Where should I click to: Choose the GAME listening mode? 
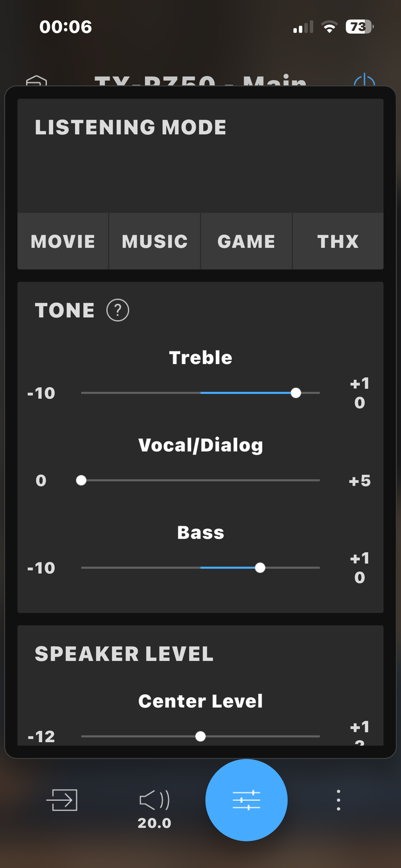click(x=246, y=241)
